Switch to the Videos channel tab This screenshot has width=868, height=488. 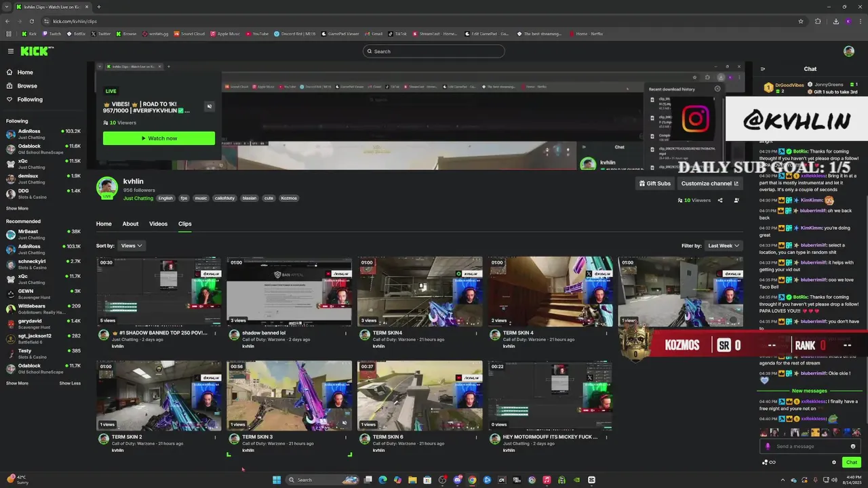(158, 224)
